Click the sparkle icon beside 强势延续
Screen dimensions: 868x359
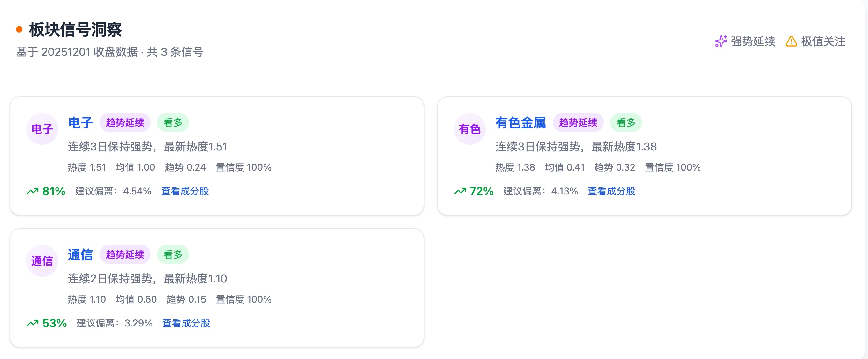click(721, 41)
